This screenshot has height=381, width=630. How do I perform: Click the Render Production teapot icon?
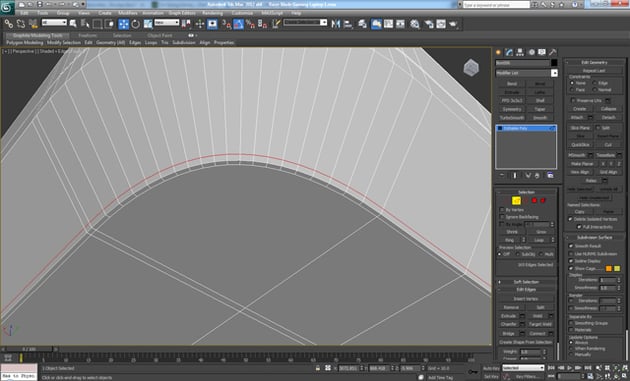454,24
